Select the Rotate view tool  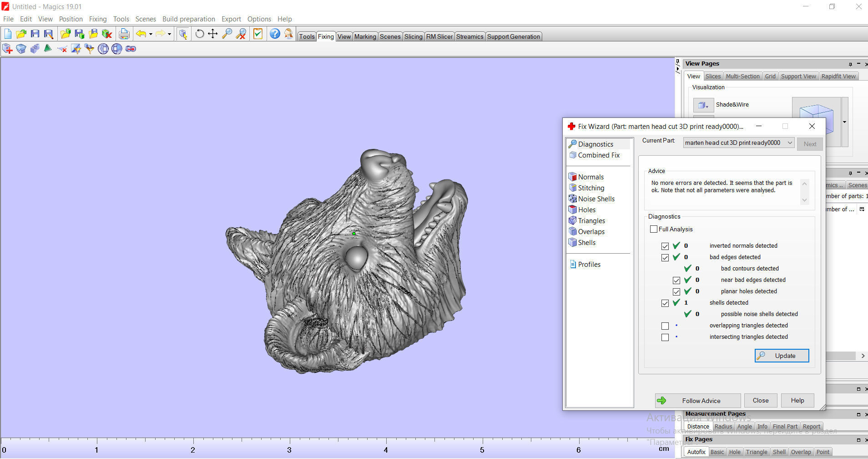199,34
